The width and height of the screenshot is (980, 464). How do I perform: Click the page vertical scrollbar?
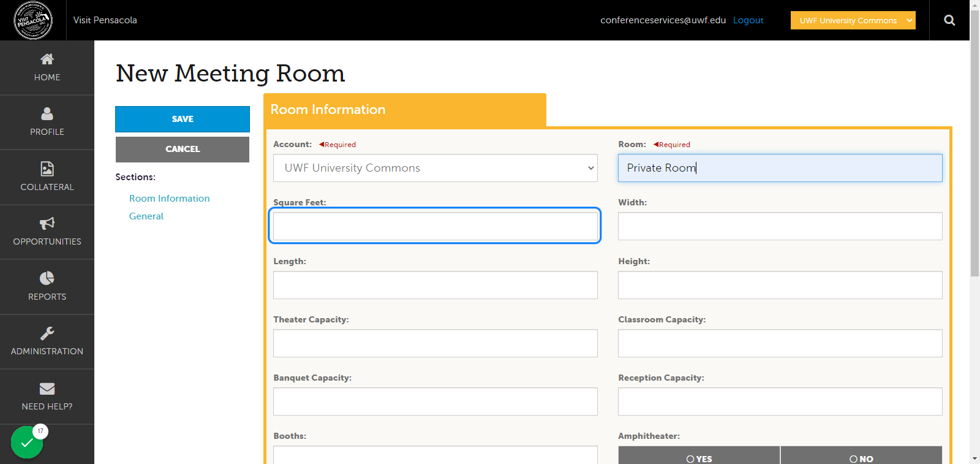coord(974,144)
